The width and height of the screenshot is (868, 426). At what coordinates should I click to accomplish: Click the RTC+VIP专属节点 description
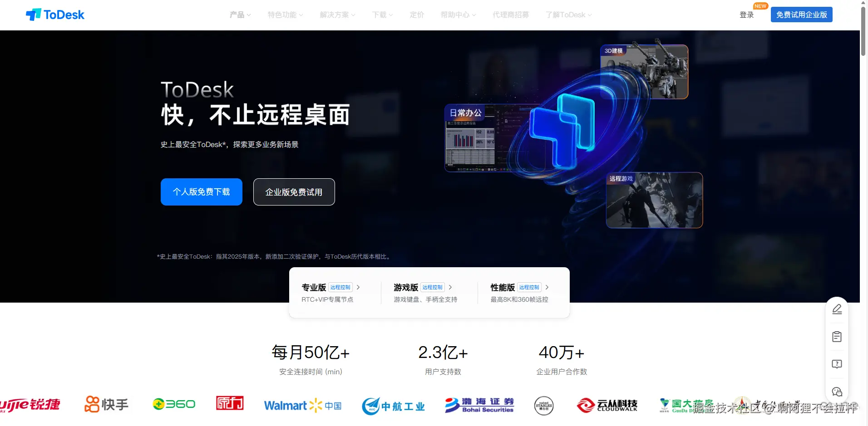pos(327,299)
